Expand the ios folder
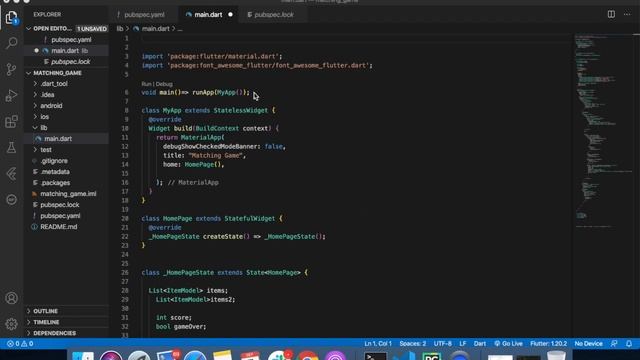 pyautogui.click(x=44, y=117)
